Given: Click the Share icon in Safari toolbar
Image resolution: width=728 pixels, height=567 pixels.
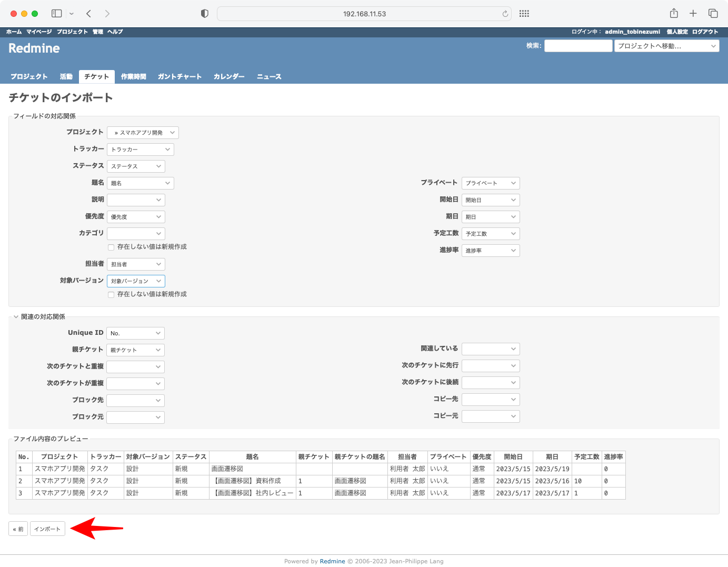Looking at the screenshot, I should tap(674, 13).
